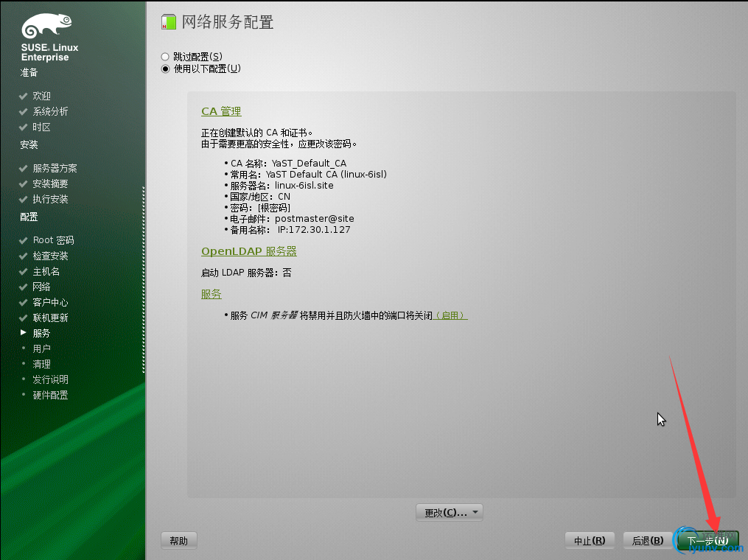Open the 更改(C)... dropdown button
The image size is (748, 560).
coord(450,512)
